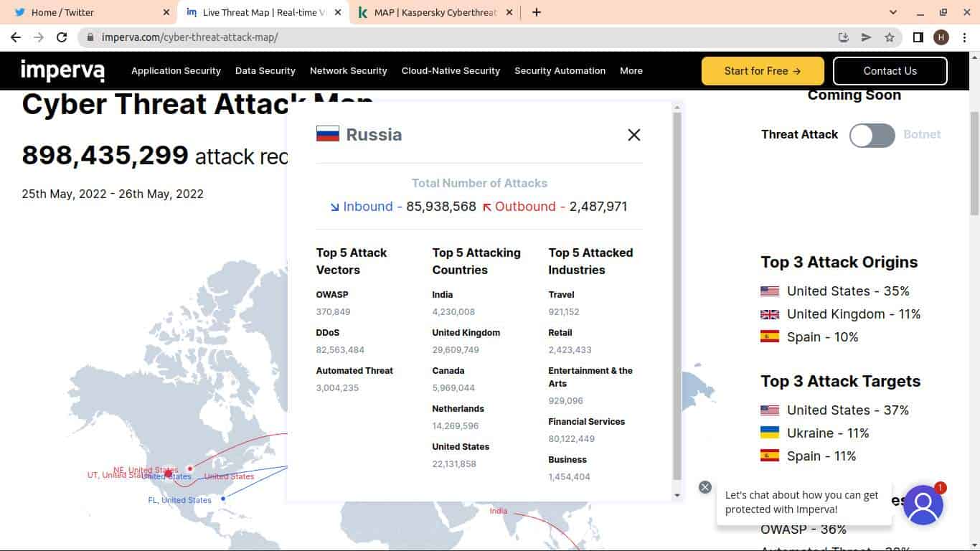Switch to the Kaspersky Cyberthreat map tab
This screenshot has width=980, height=551.
point(434,12)
